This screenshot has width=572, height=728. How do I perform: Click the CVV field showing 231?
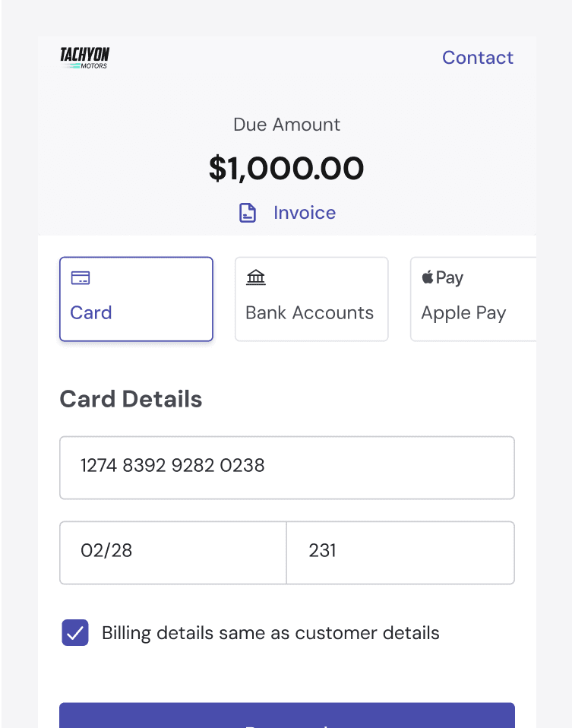400,552
